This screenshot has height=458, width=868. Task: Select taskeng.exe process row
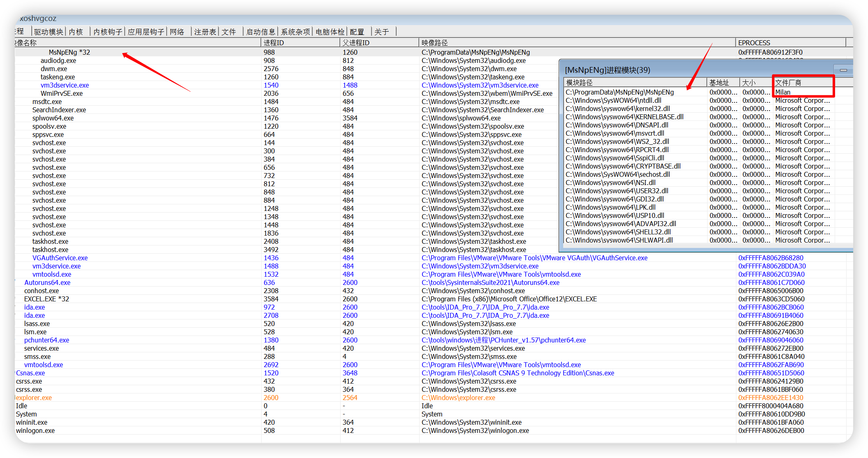tap(58, 77)
